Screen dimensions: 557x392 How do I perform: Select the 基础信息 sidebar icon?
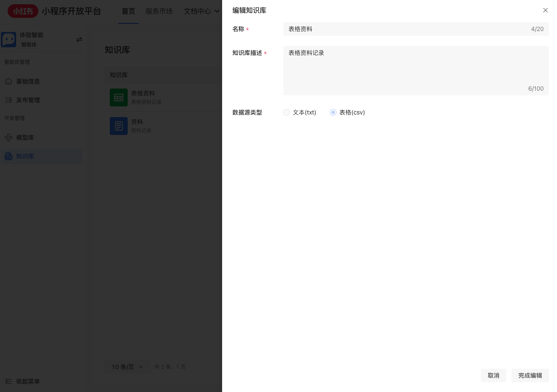click(9, 81)
